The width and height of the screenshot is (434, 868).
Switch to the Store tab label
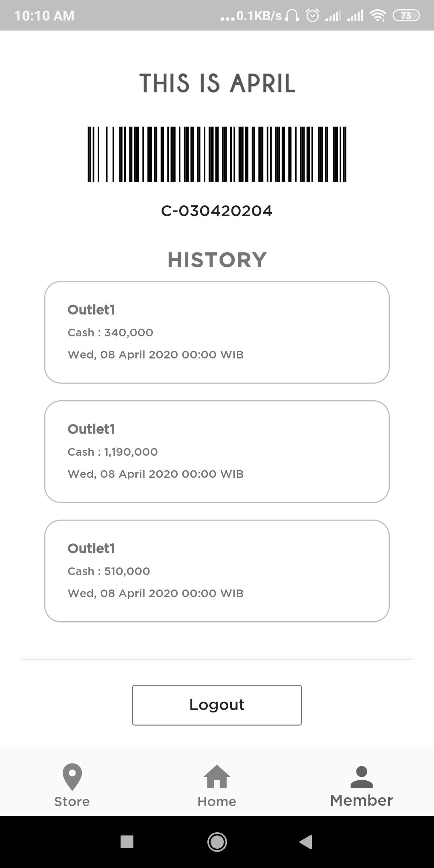[72, 801]
